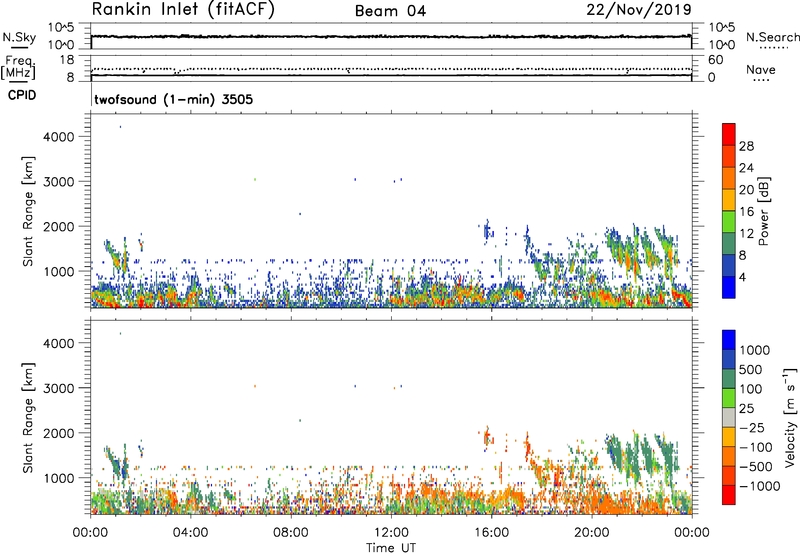Click the '20:00' time axis label
The height and width of the screenshot is (554, 800).
591,533
